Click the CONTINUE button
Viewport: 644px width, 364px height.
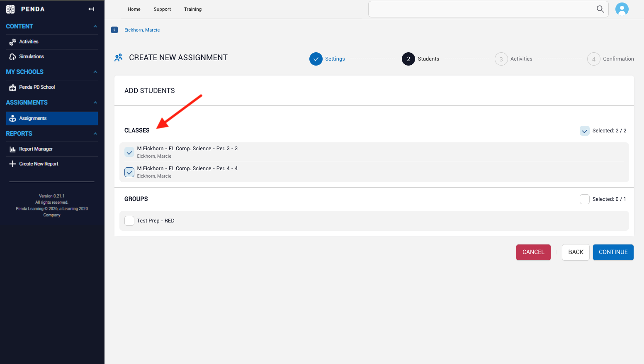point(613,252)
